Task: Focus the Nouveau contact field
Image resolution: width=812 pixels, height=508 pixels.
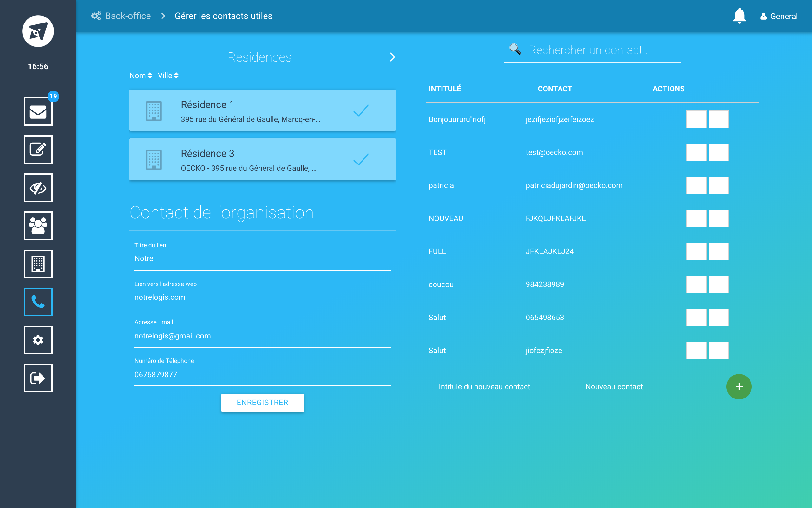Action: point(646,387)
